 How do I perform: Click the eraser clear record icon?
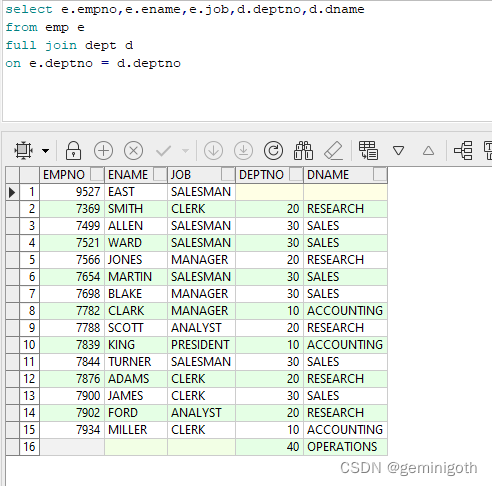333,151
